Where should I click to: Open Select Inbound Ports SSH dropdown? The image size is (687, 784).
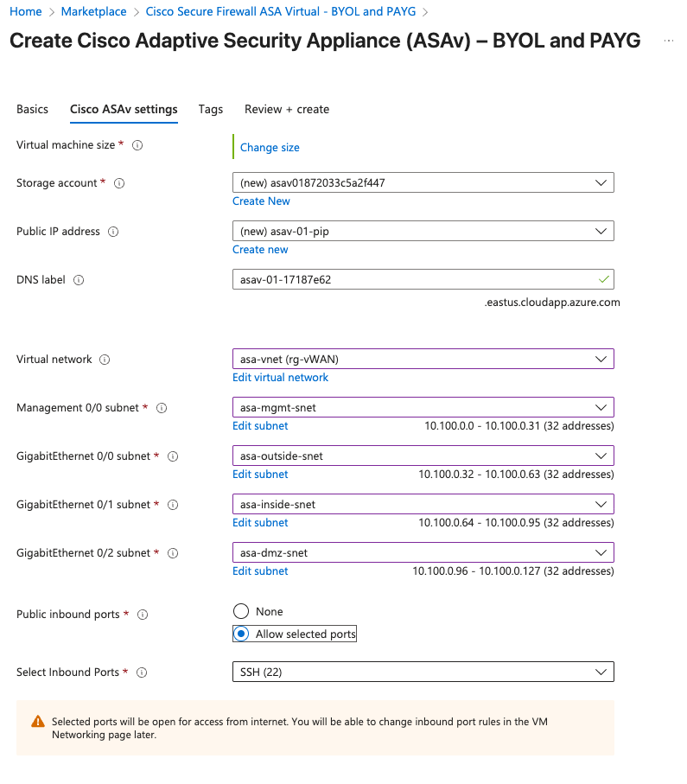(423, 672)
